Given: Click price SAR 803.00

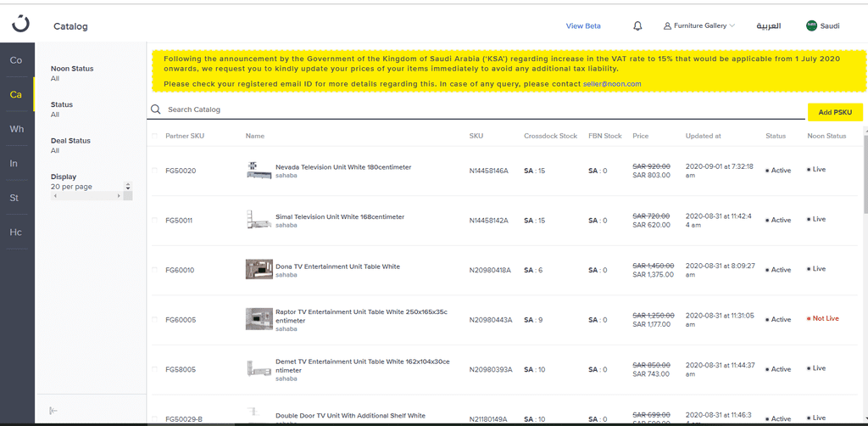Looking at the screenshot, I should coord(651,175).
